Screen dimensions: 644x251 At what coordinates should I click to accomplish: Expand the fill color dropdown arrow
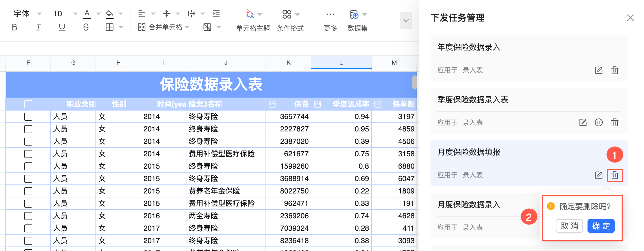(121, 14)
